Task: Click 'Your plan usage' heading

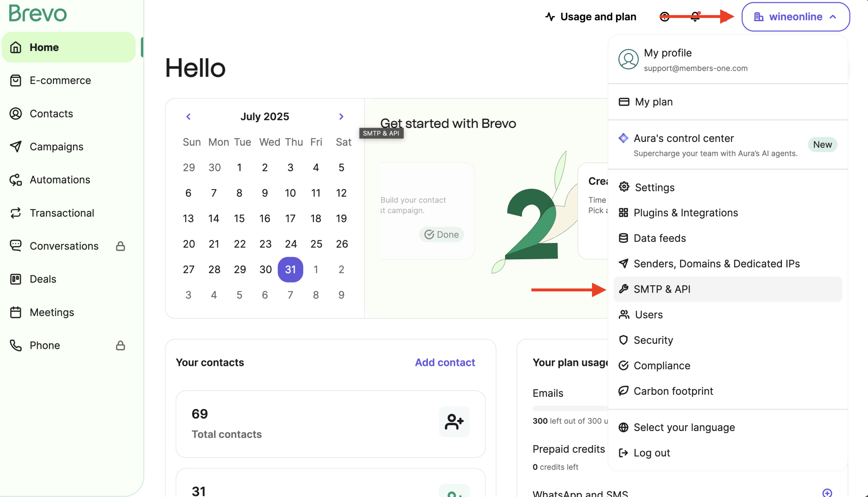Action: point(570,362)
